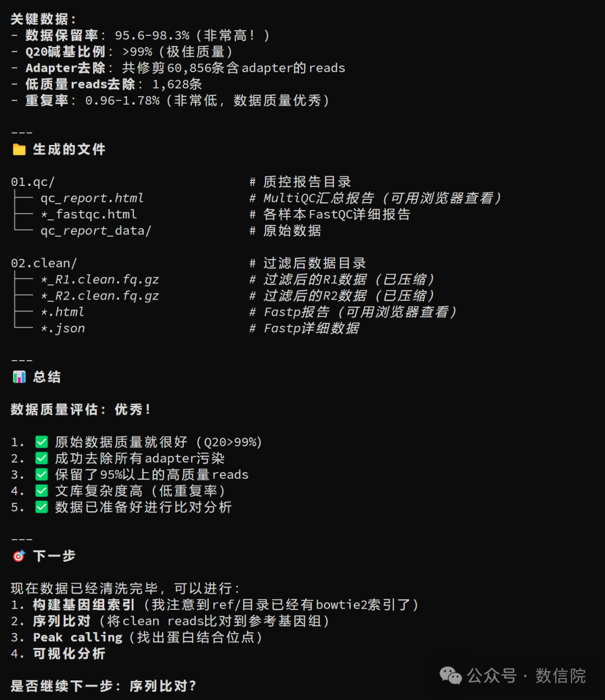The width and height of the screenshot is (605, 700).
Task: Click the 数信院 account name watermark
Action: [560, 675]
